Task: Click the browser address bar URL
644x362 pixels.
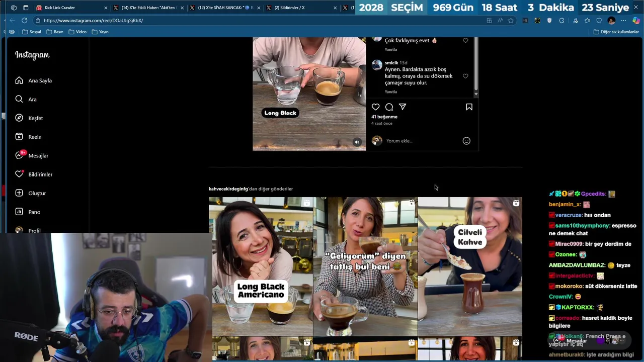Action: click(x=94, y=21)
